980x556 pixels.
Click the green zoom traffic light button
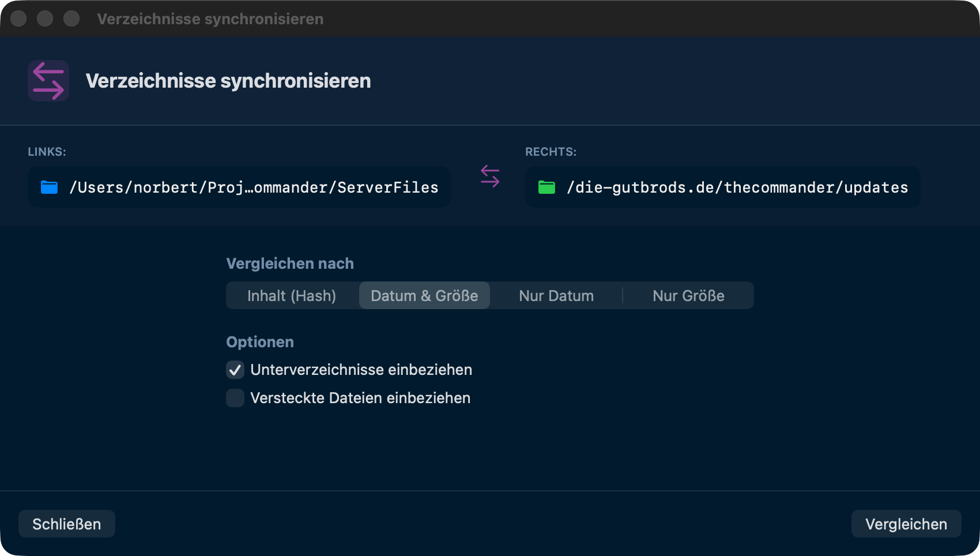tap(71, 18)
